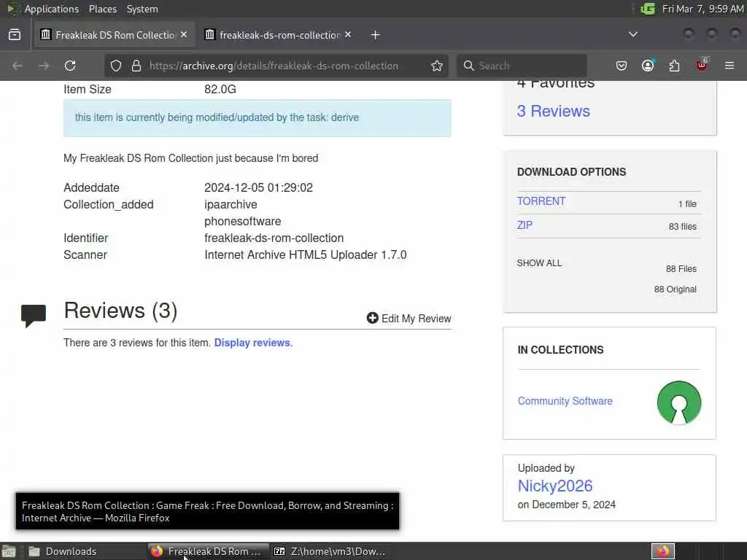Download via the ZIP link

click(525, 225)
